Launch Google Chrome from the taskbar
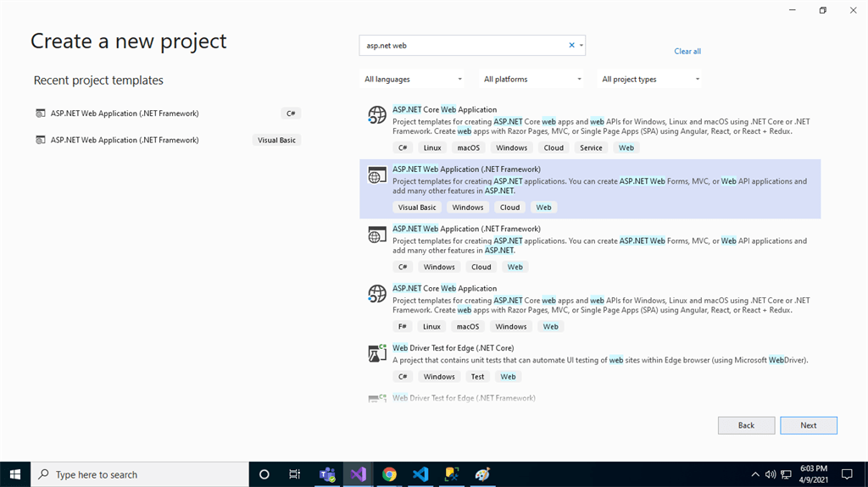 pyautogui.click(x=389, y=474)
